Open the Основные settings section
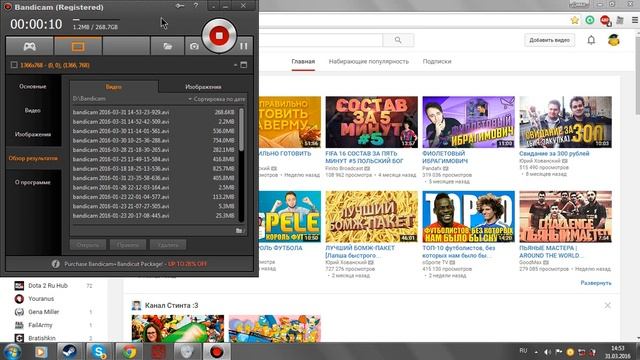This screenshot has width=640, height=360. pos(33,87)
